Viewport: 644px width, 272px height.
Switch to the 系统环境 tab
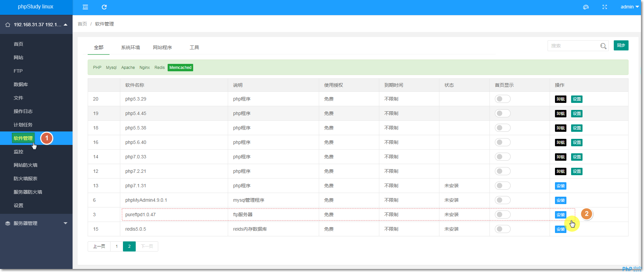(130, 47)
